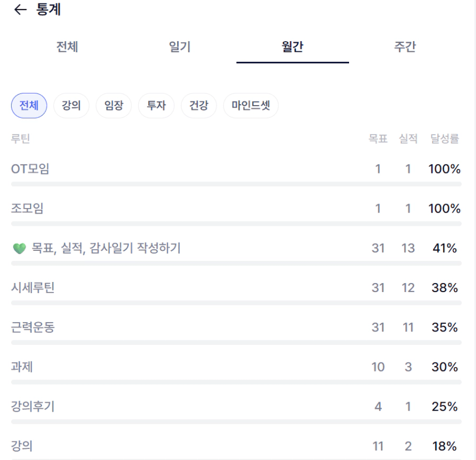Image resolution: width=476 pixels, height=460 pixels.
Task: Choose the 투자 filter chip
Action: click(156, 106)
